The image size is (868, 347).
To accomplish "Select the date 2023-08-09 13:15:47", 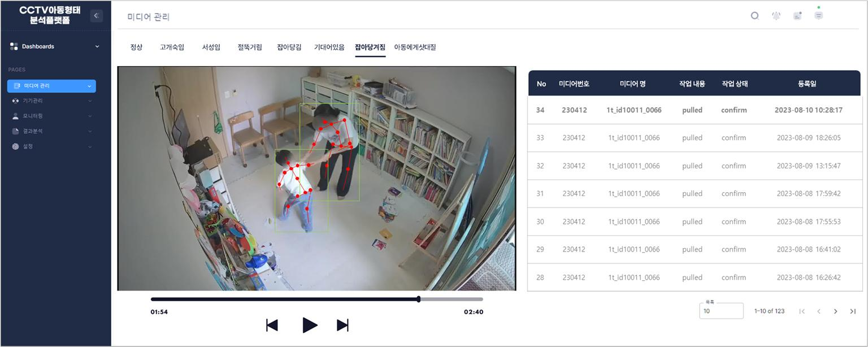I will [809, 166].
